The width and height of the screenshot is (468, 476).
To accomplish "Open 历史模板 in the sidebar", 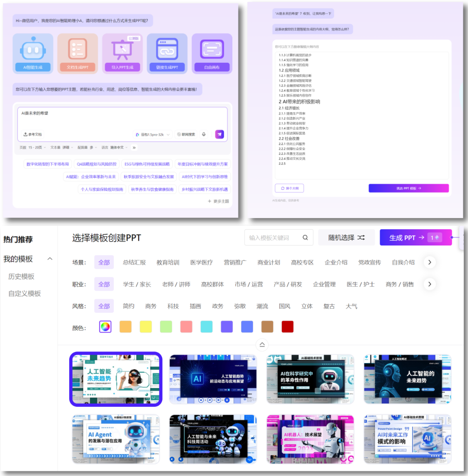I will [21, 277].
